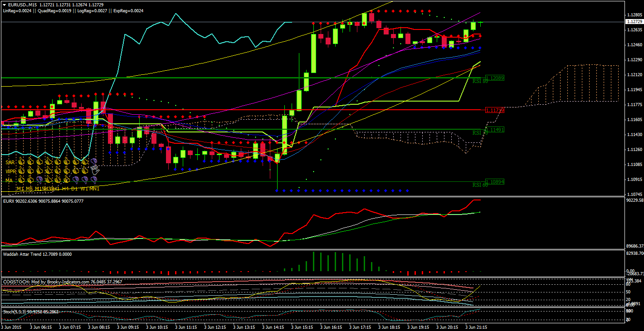Click the WPR thumbs-up icon for M5
644x331 pixels.
tap(30, 171)
